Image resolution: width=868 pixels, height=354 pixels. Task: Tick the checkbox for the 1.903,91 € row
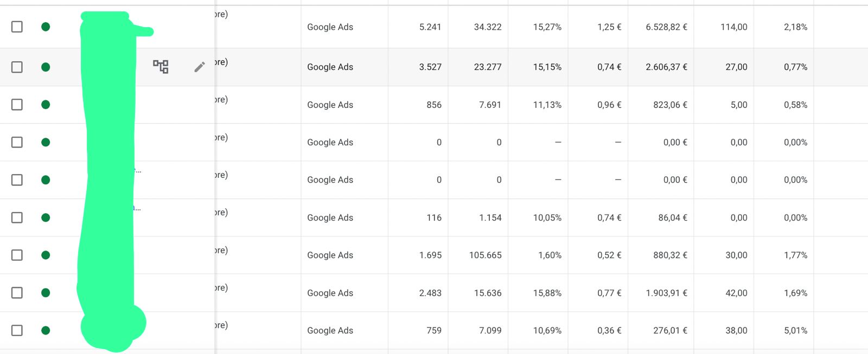point(17,293)
